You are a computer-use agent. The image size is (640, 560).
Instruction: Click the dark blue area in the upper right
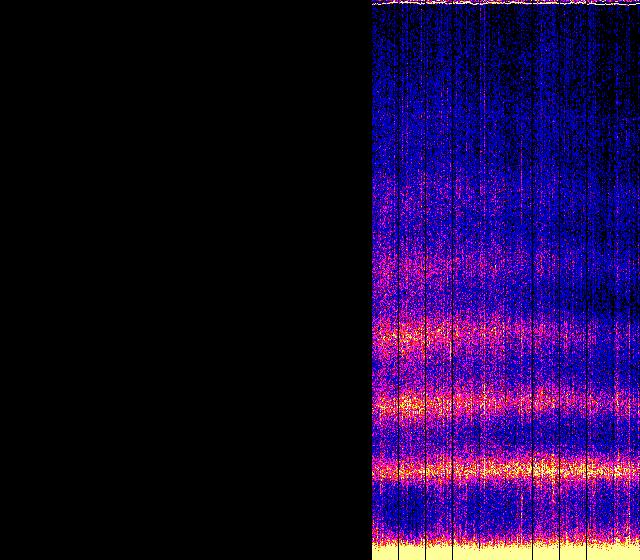click(600, 60)
